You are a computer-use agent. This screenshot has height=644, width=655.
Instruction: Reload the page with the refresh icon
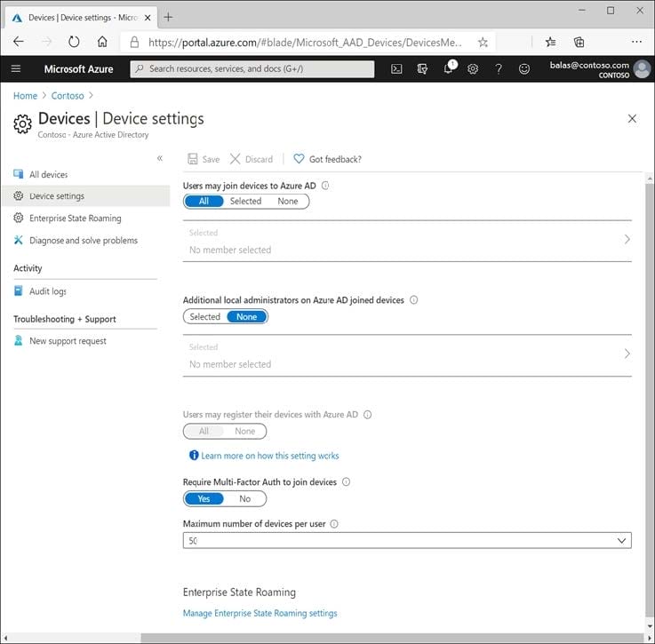click(x=74, y=42)
